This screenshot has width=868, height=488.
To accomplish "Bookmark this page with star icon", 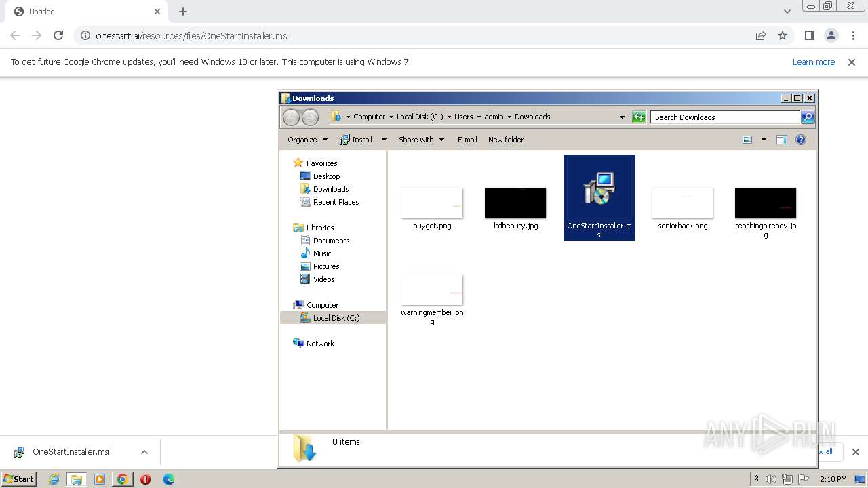I will point(783,35).
